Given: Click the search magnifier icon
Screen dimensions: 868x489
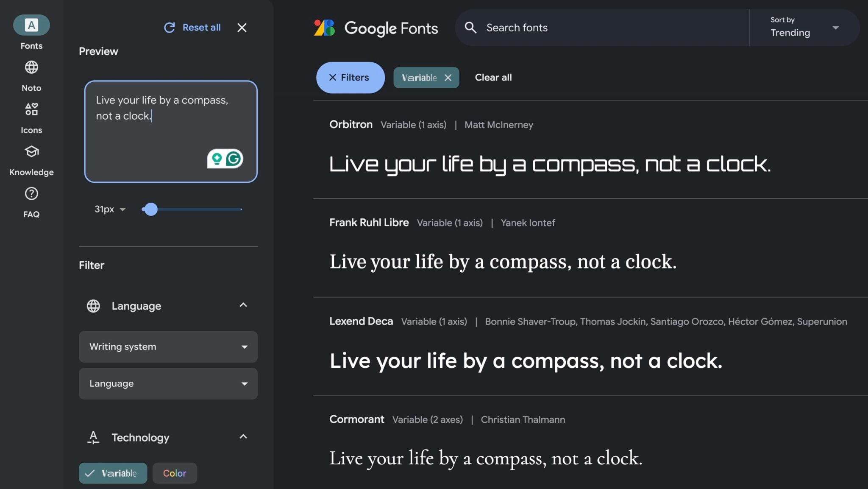Looking at the screenshot, I should click(x=470, y=28).
